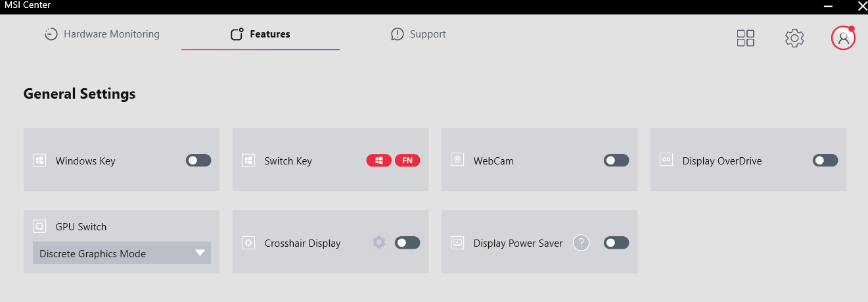Click the Crosshair Display label
The image size is (868, 302).
tap(302, 243)
